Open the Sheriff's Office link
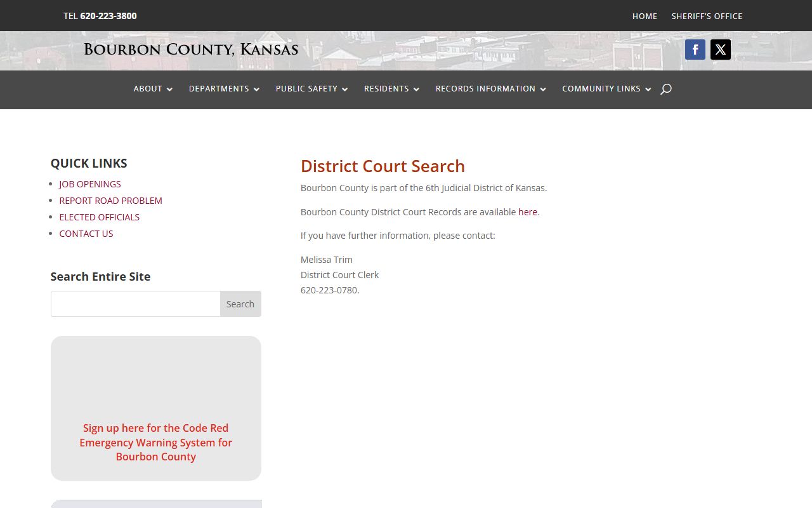 pos(707,16)
